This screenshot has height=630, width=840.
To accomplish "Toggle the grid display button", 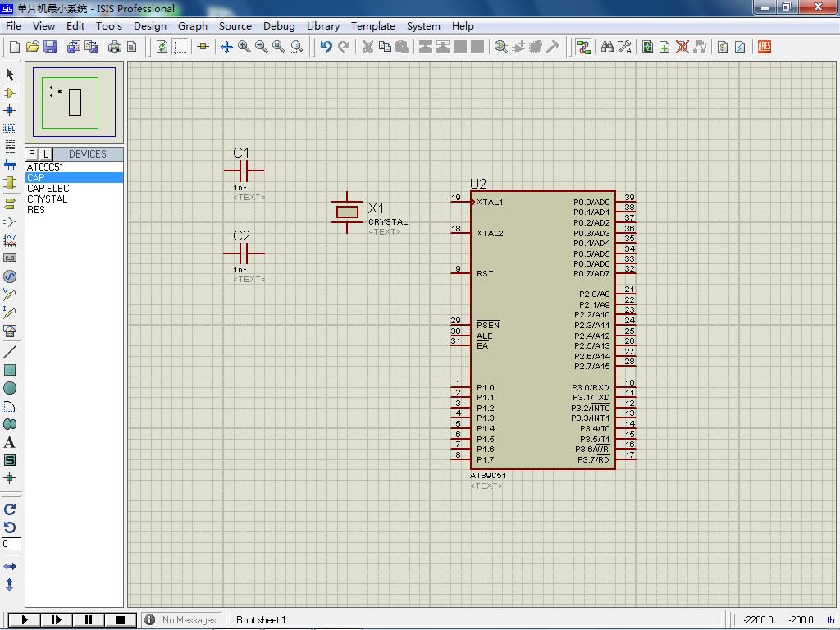I will [x=180, y=47].
